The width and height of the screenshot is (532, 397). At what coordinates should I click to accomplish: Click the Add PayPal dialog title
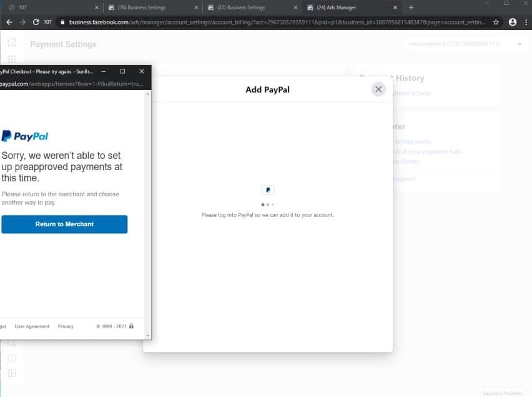click(x=268, y=89)
